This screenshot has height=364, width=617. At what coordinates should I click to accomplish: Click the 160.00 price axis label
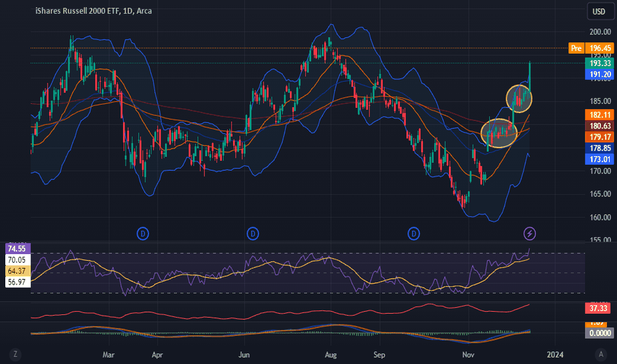(x=600, y=217)
